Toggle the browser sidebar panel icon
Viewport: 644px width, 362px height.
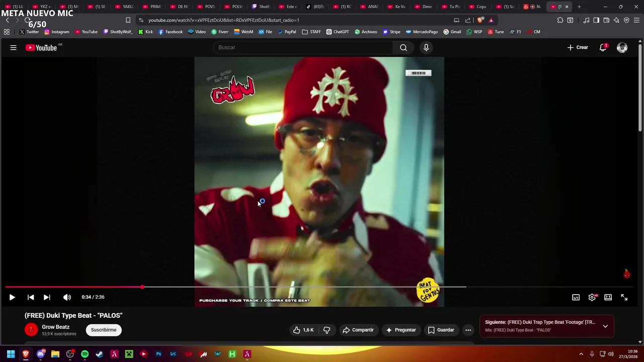pos(596,20)
